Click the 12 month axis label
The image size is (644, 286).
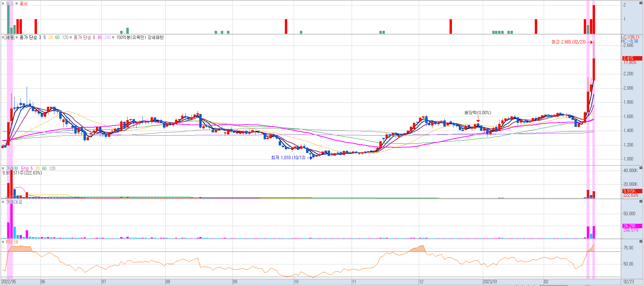pos(421,282)
